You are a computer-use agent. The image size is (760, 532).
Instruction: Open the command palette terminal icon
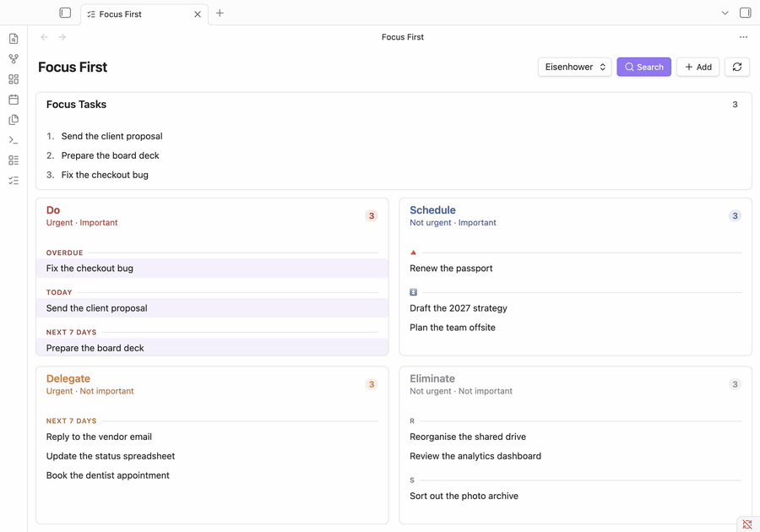pyautogui.click(x=14, y=140)
